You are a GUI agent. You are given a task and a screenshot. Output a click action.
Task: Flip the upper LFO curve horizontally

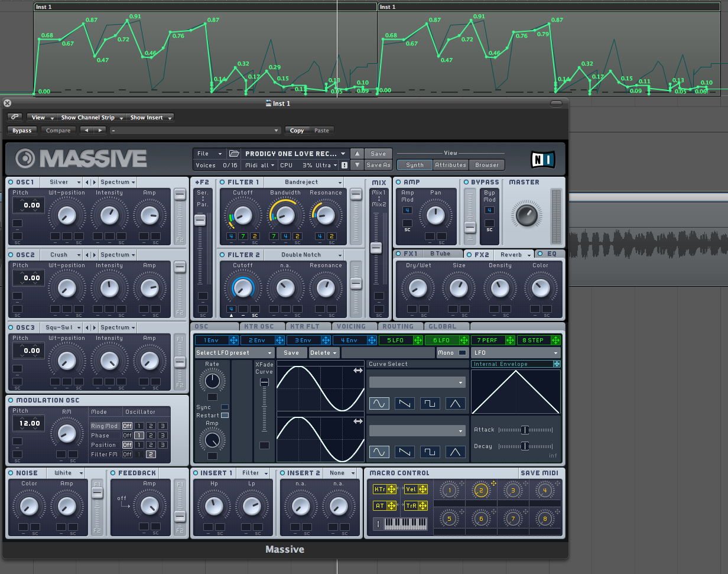[x=358, y=371]
